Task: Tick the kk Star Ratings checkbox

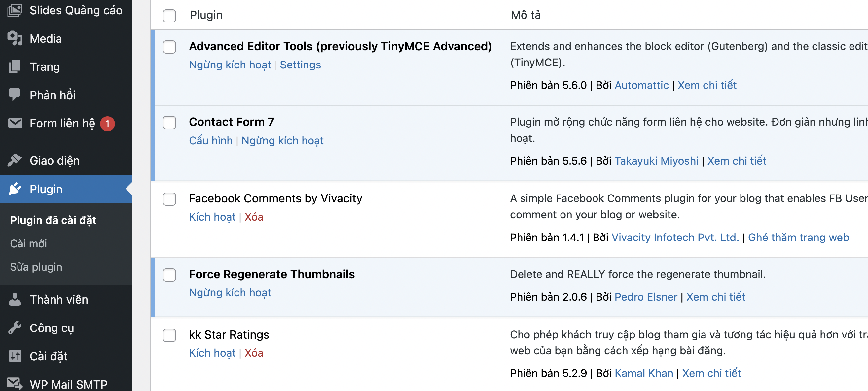Action: tap(169, 335)
